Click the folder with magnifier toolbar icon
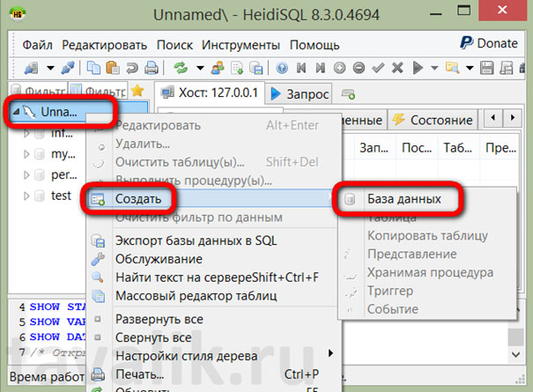Screen dimensions: 533x392 453,68
